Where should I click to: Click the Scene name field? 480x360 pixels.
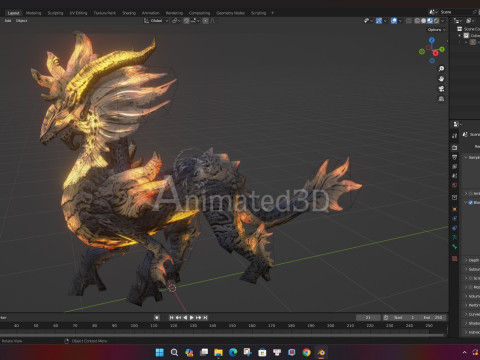coord(455,12)
